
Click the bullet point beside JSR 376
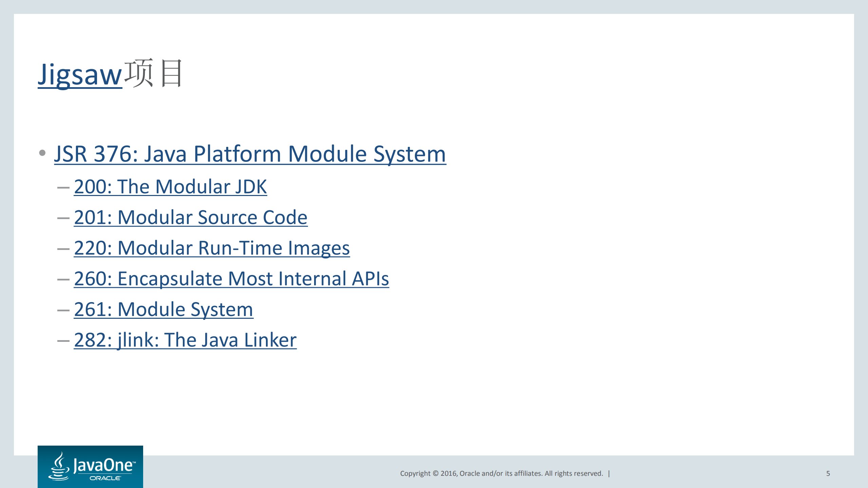click(x=42, y=153)
